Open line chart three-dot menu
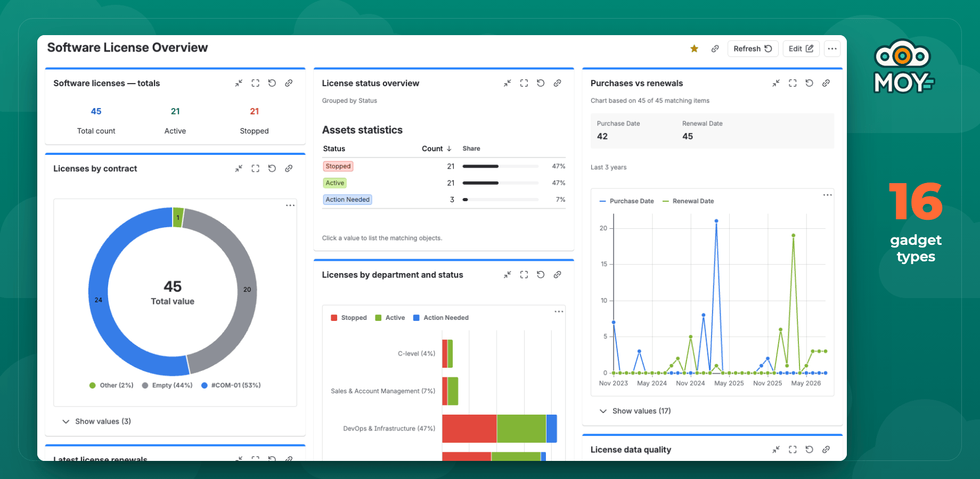This screenshot has width=980, height=479. point(827,195)
